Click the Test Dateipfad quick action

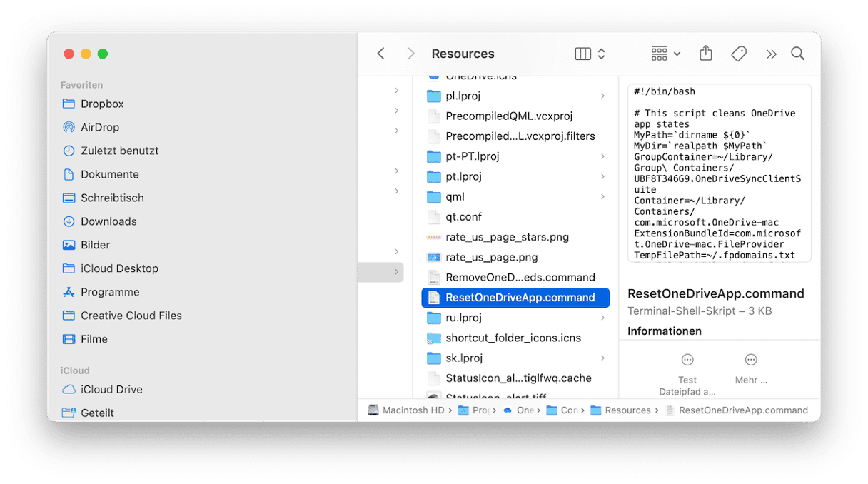687,373
